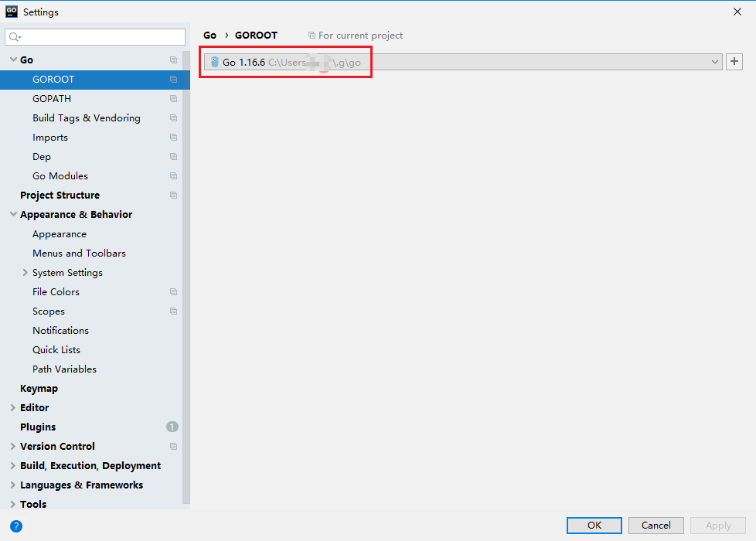756x541 pixels.
Task: Click Cancel to discard changes
Action: (x=656, y=525)
